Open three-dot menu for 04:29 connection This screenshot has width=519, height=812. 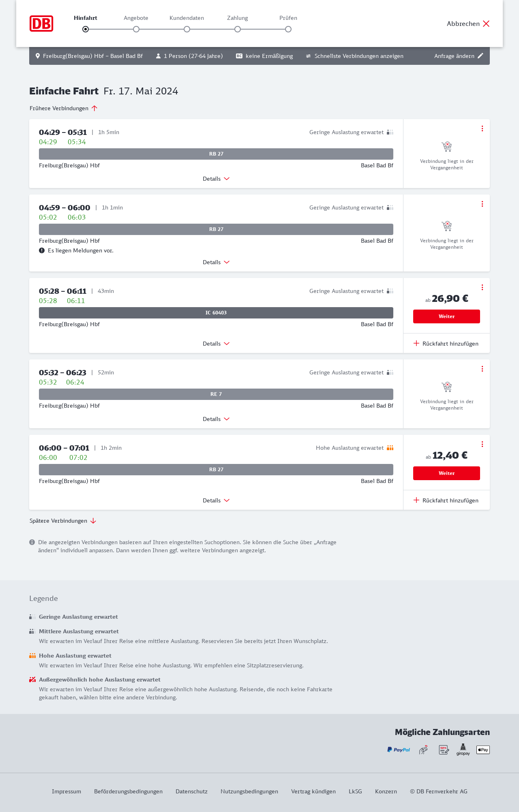tap(482, 128)
